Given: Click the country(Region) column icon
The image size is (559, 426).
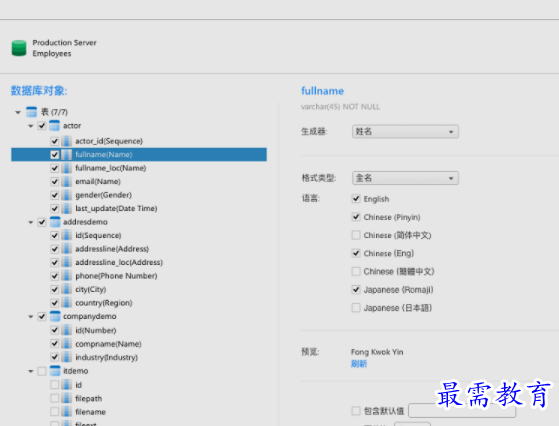Looking at the screenshot, I should [x=66, y=303].
